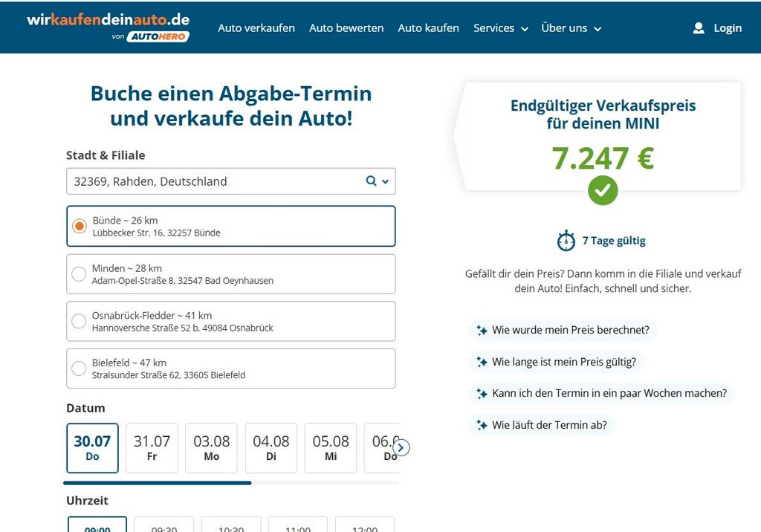Open Auto kaufen menu item
This screenshot has width=761, height=532.
(x=429, y=28)
